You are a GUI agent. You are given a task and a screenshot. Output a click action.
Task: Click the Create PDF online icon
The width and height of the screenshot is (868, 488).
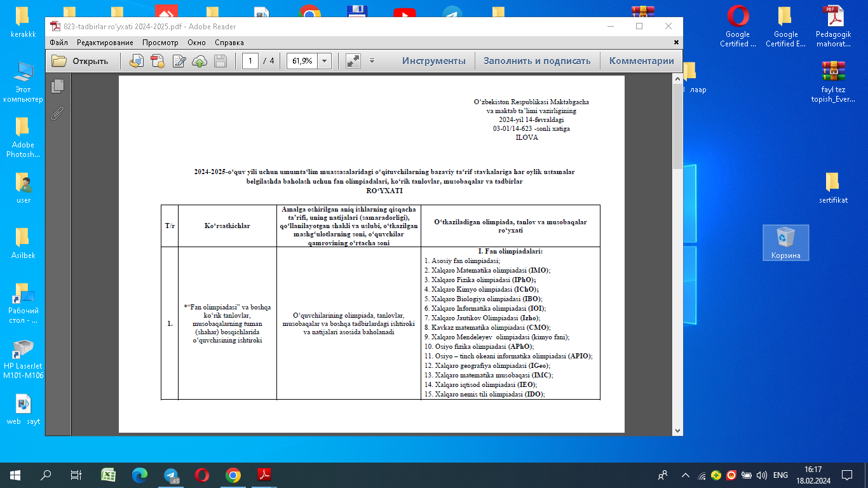[x=157, y=61]
